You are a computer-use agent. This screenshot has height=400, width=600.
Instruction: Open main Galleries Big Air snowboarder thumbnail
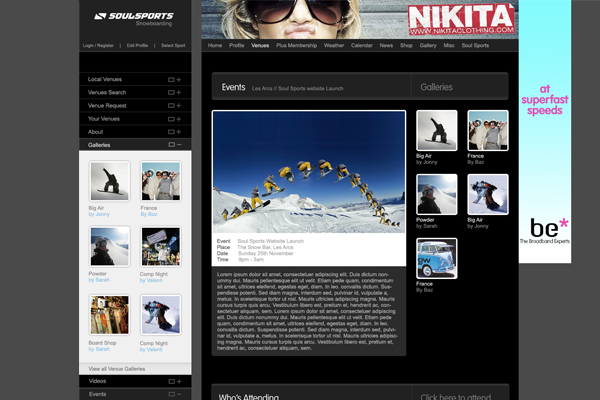437,131
